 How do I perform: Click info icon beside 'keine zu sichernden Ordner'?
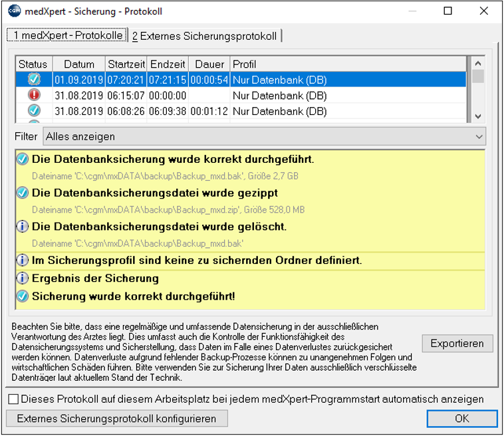coord(23,261)
